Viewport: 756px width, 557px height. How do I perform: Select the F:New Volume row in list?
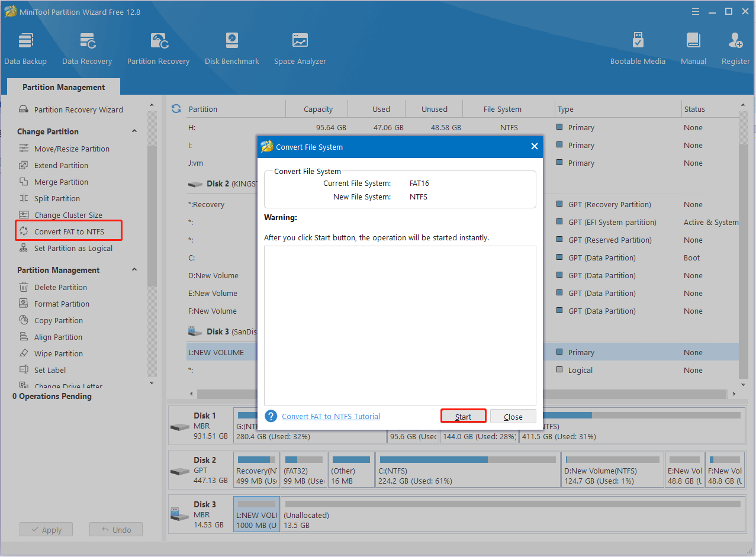click(x=463, y=311)
